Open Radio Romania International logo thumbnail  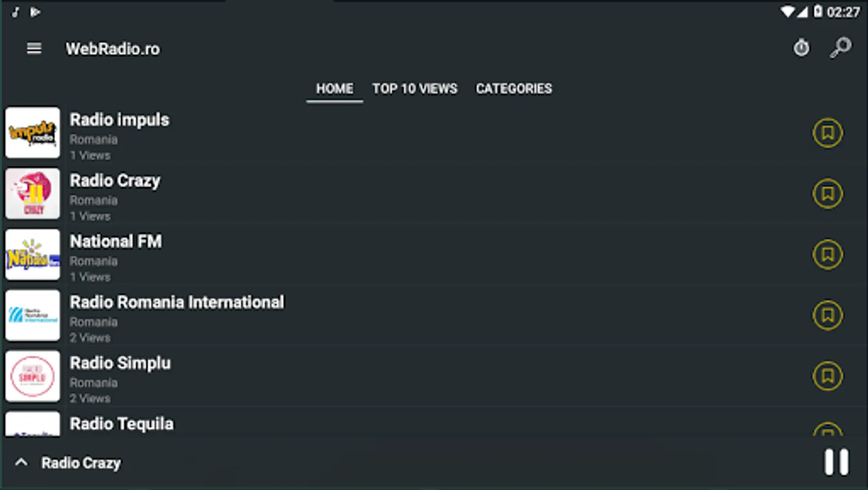33,315
